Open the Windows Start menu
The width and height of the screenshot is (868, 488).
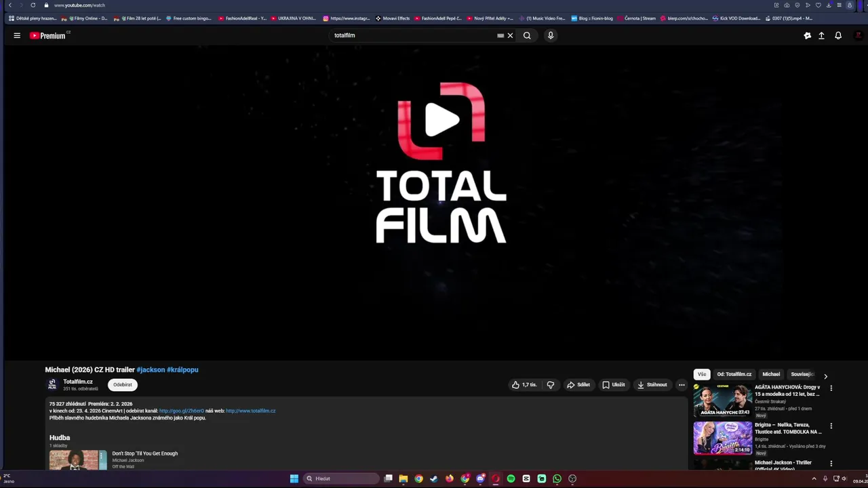click(x=294, y=479)
